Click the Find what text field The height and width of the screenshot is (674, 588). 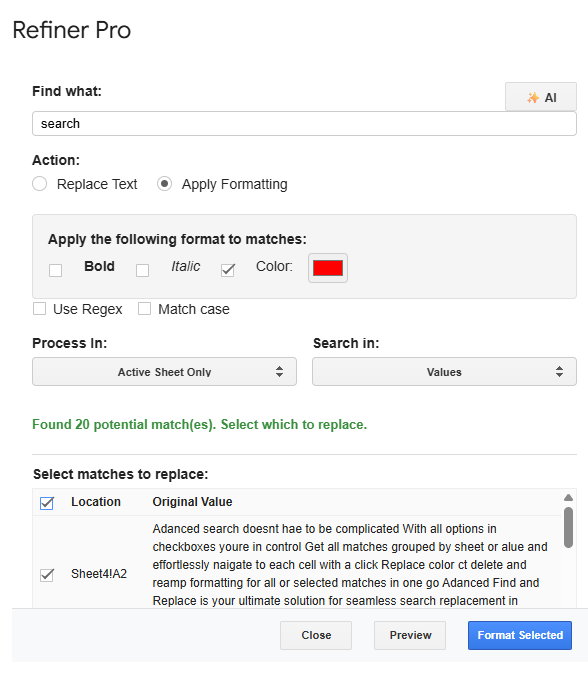click(x=304, y=124)
